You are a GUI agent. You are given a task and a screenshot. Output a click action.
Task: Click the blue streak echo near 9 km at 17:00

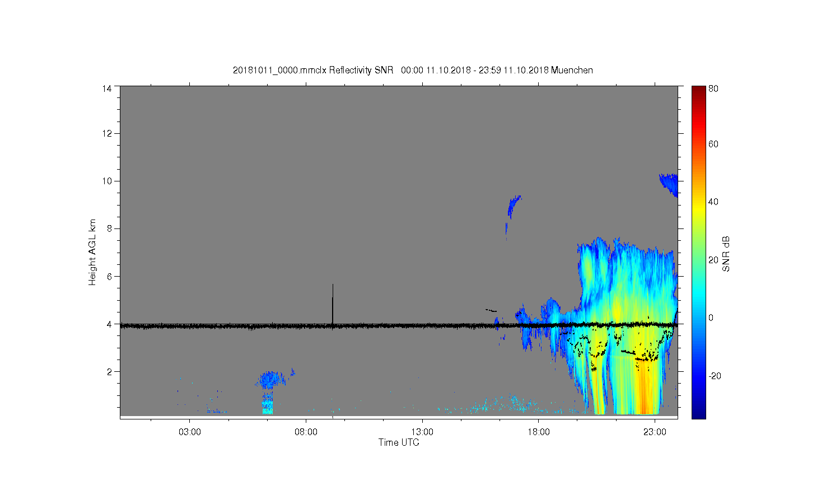tap(514, 206)
